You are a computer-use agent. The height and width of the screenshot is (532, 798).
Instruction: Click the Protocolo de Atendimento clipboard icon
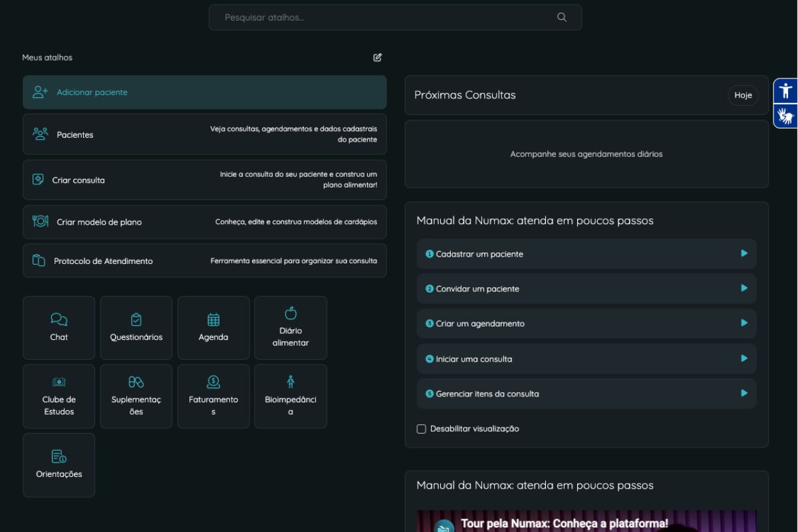click(x=39, y=261)
